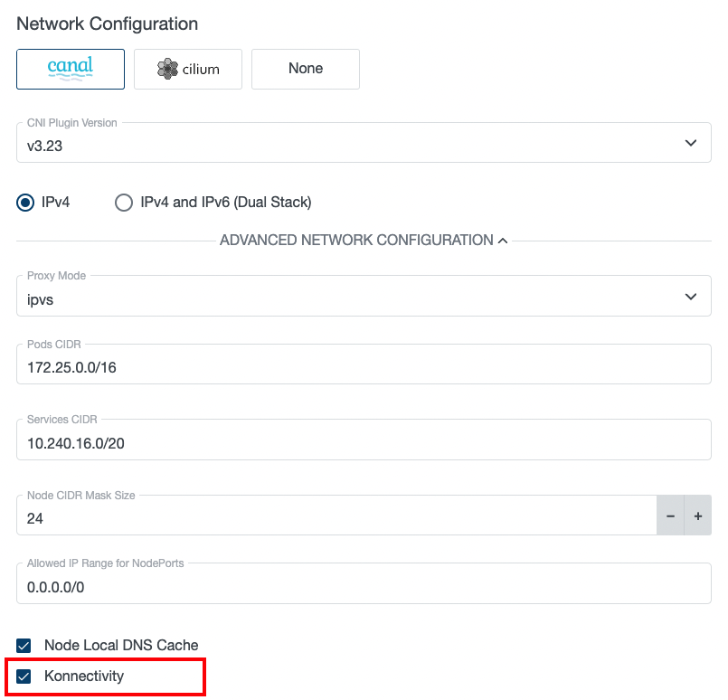This screenshot has height=700, width=728.
Task: Open the Proxy Mode dropdown arrow
Action: pos(691,296)
